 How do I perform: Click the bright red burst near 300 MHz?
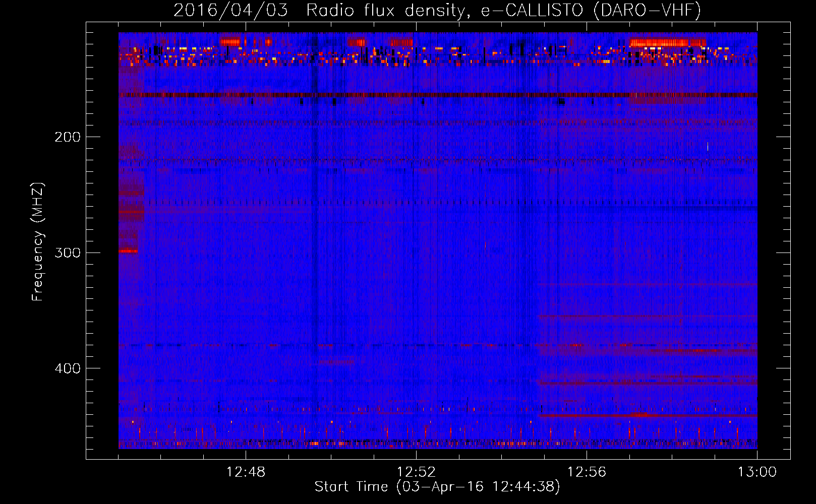[x=128, y=251]
